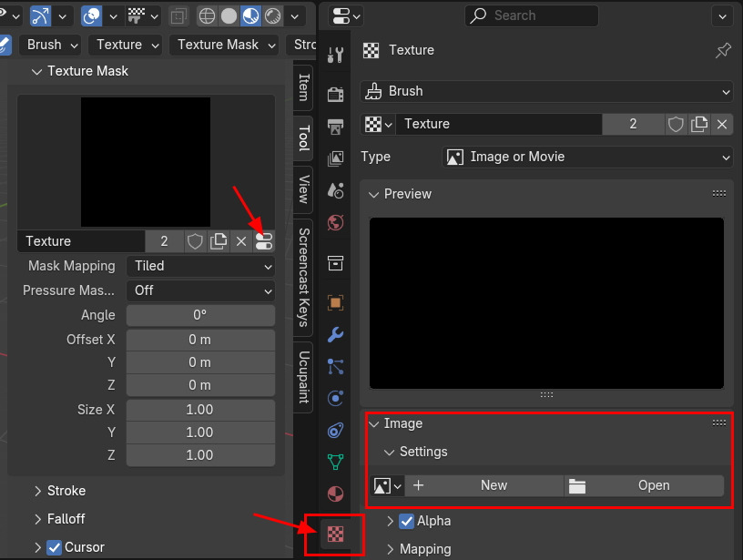The image size is (743, 560).
Task: Open the Modifiers properties tab
Action: [335, 334]
